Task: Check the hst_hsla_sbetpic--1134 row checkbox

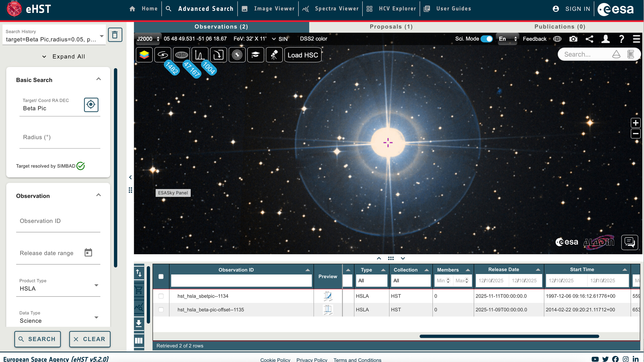Action: click(161, 296)
